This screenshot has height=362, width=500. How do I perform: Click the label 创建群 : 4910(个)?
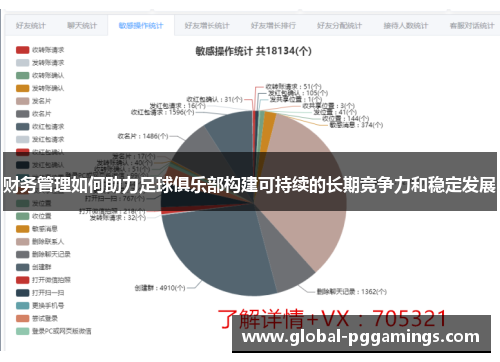coord(160,288)
